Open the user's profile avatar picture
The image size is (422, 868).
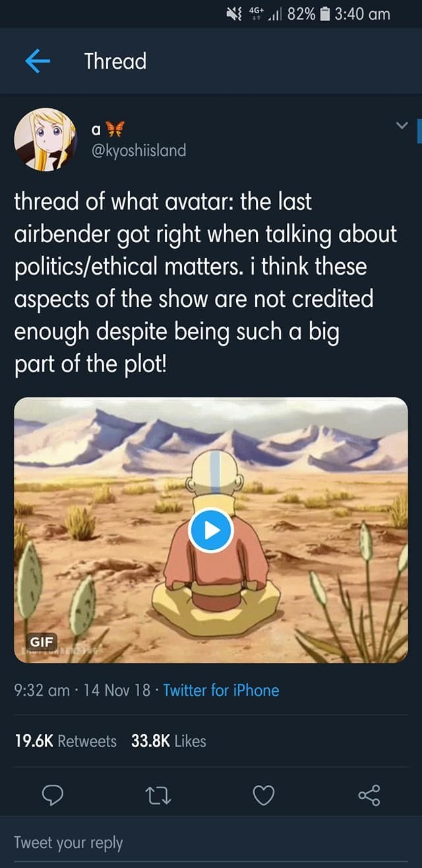(x=45, y=139)
